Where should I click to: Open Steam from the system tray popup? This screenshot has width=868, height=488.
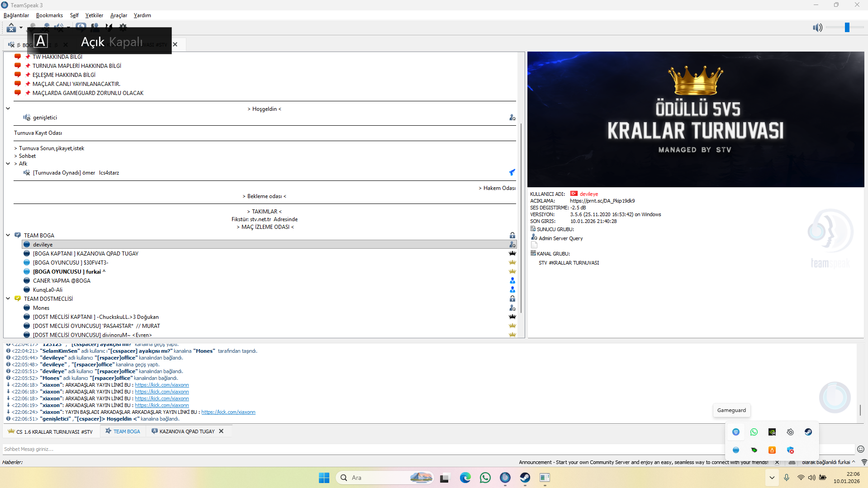[808, 432]
